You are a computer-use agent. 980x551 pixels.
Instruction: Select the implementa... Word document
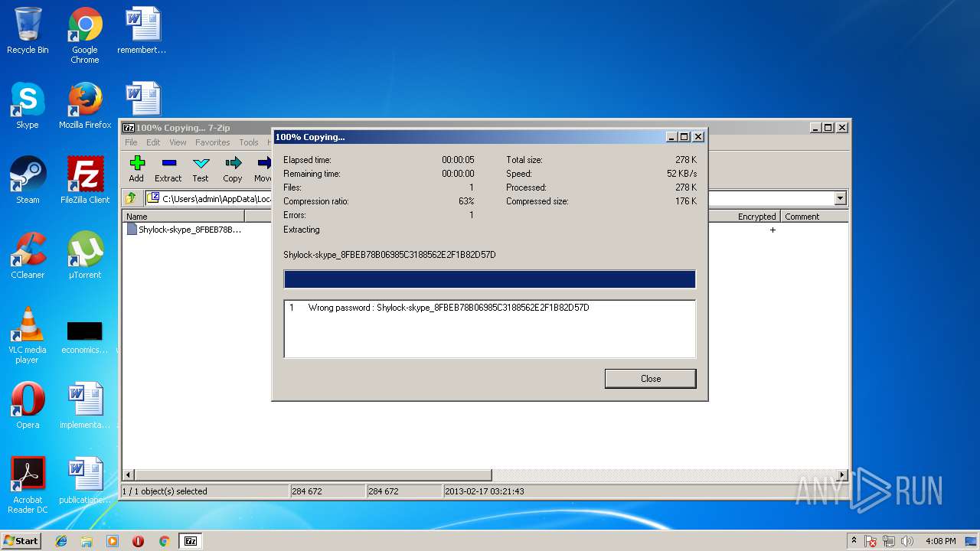(85, 406)
